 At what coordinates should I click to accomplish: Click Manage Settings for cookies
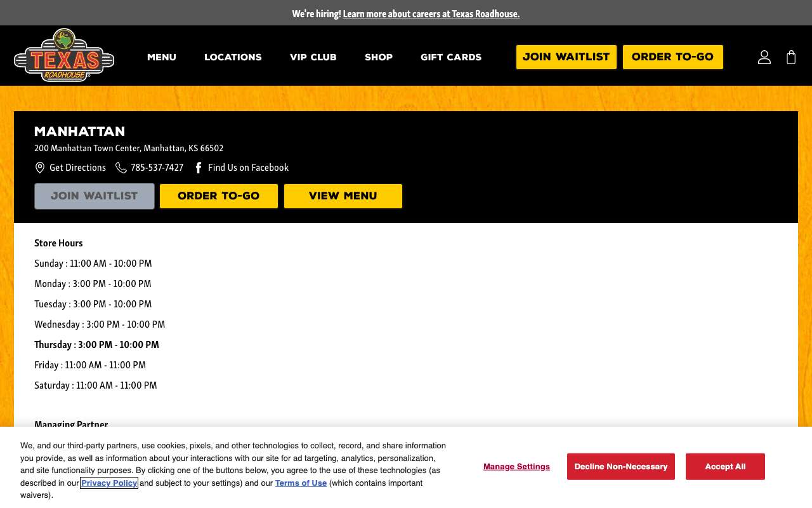[x=516, y=467]
